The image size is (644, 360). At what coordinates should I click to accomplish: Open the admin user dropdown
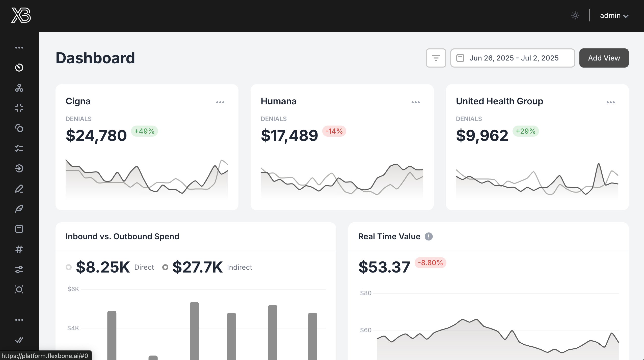pyautogui.click(x=614, y=16)
